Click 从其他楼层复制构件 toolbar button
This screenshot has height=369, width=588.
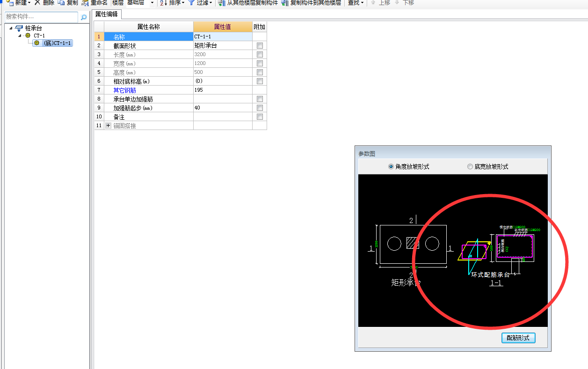pos(248,3)
